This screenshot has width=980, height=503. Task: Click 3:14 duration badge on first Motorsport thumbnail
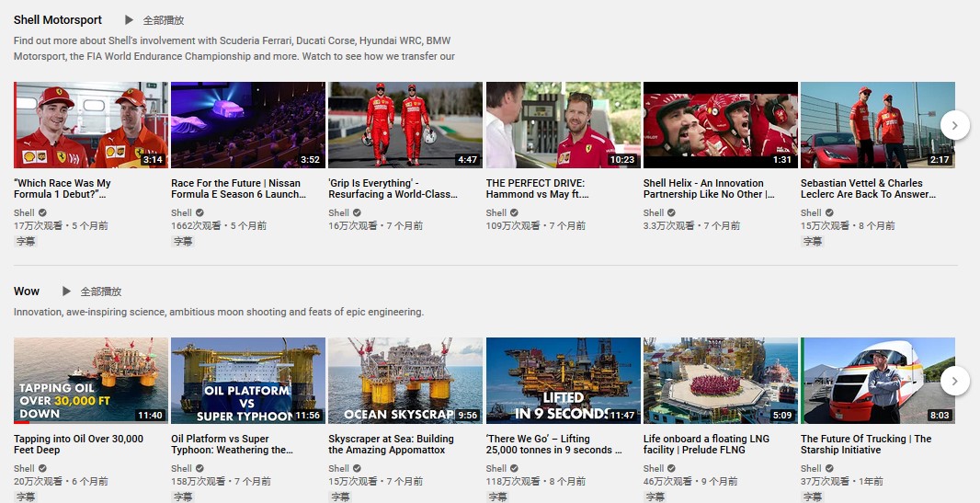click(153, 159)
